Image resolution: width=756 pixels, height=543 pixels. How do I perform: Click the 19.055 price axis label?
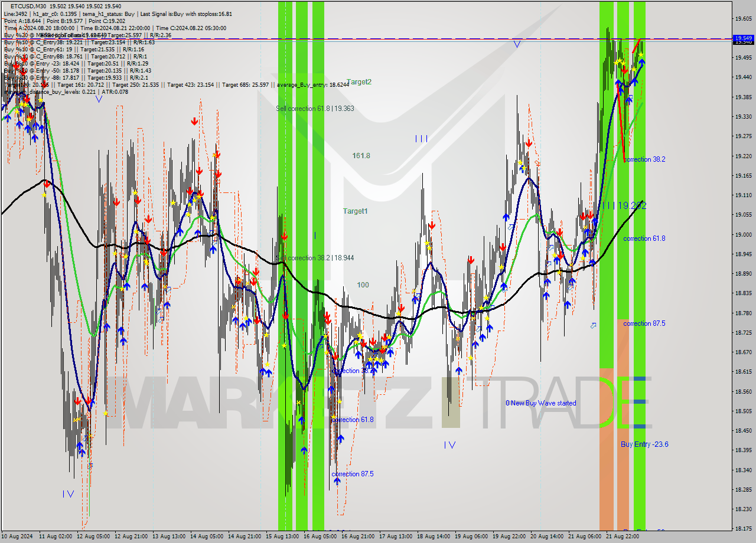pos(743,215)
